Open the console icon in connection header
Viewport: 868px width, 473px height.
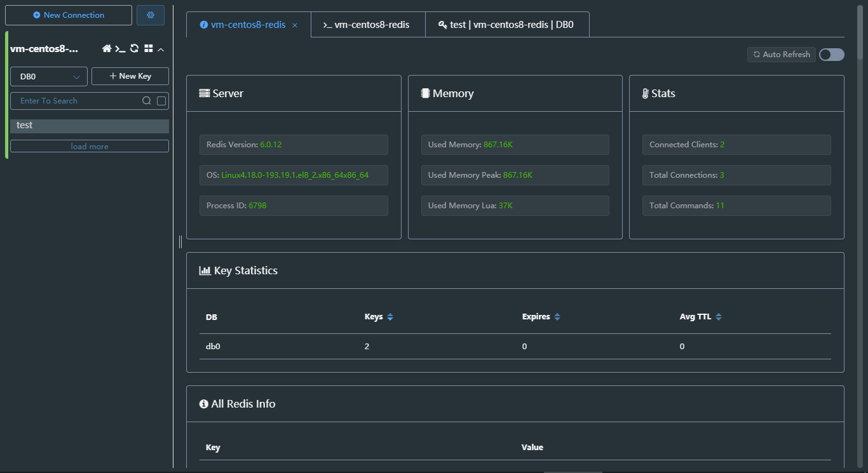(120, 49)
